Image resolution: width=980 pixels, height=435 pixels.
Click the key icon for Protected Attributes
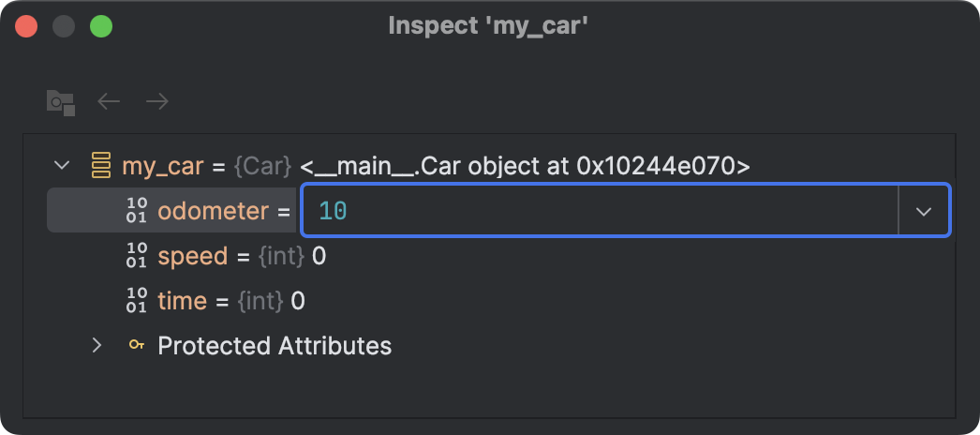(137, 346)
